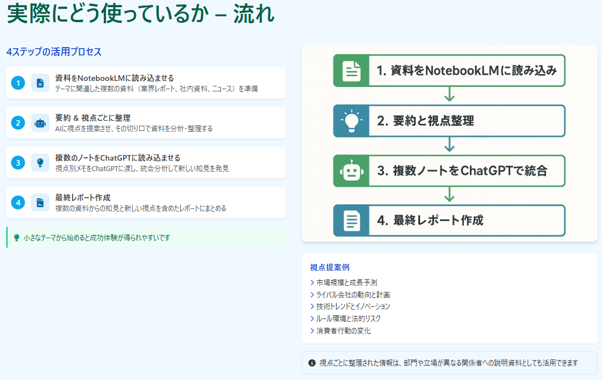Select the diagram box 2. 要約と視点整理

(x=449, y=121)
